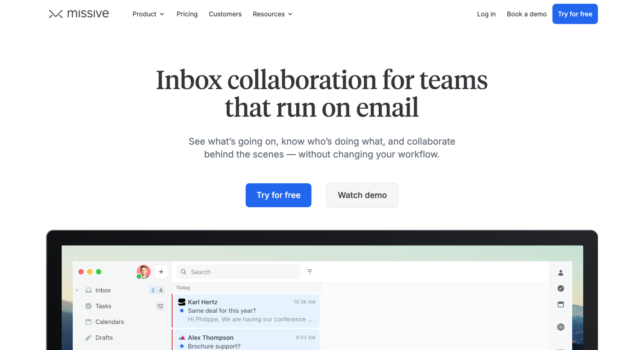Open tasks checkmark icon in right rail
Viewport: 644px width, 350px height.
coord(561,288)
